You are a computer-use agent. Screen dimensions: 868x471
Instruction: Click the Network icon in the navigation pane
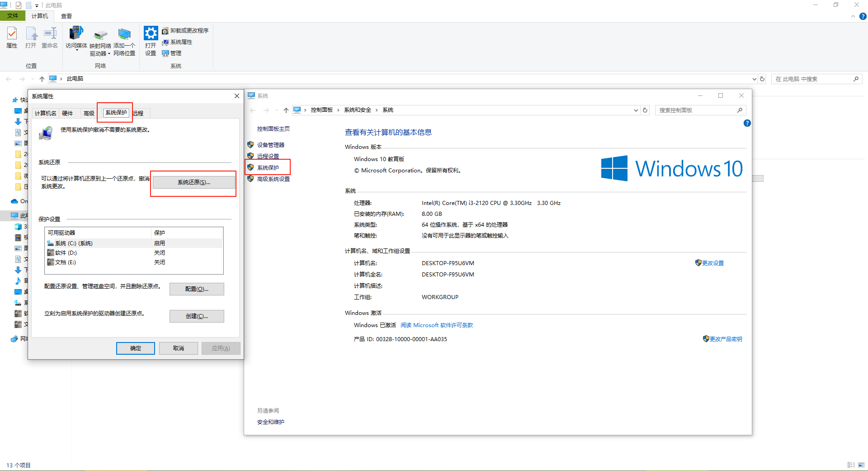(14, 339)
